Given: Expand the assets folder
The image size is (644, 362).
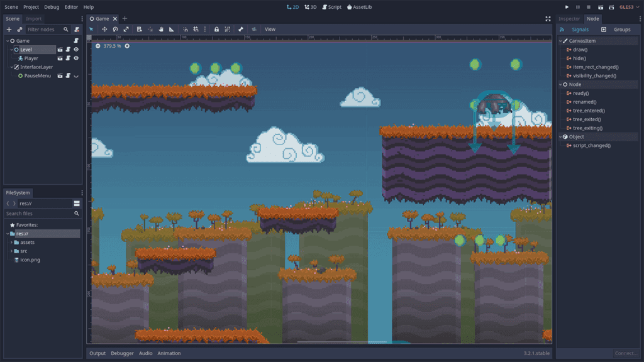Looking at the screenshot, I should [x=11, y=242].
